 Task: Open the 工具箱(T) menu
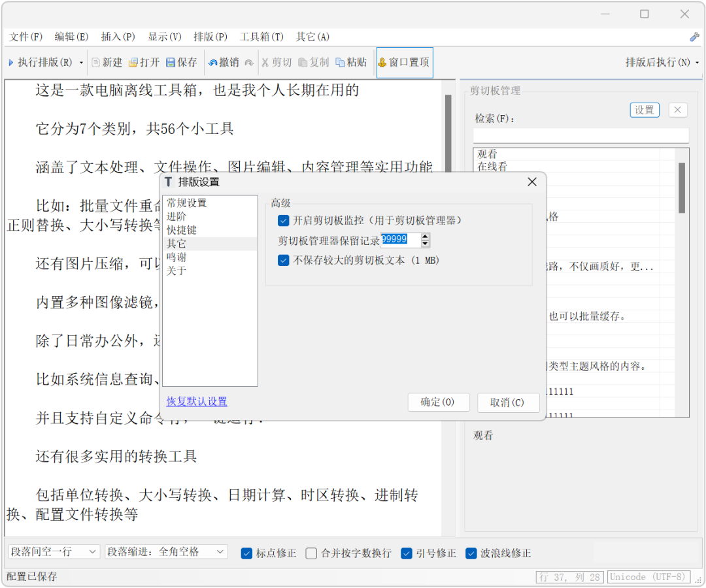(x=261, y=37)
